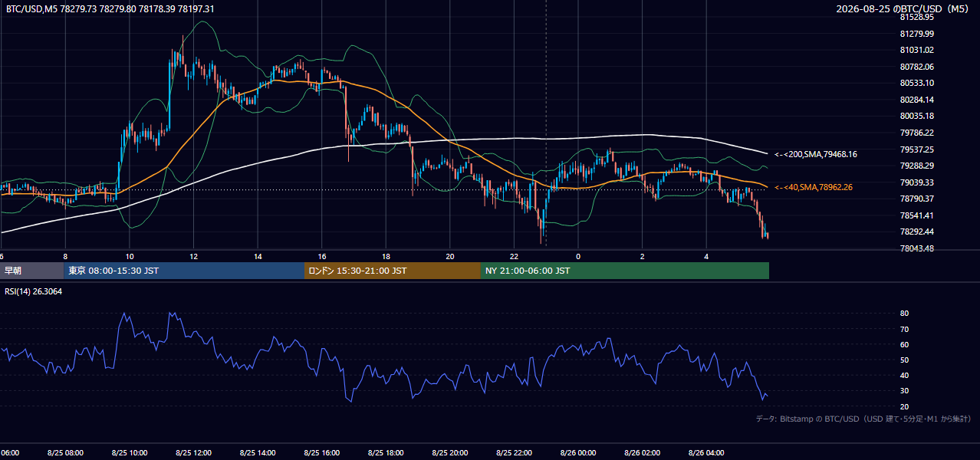
Task: Select the 8/26 02:00 timestamp on bottom axis
Action: pyautogui.click(x=642, y=452)
